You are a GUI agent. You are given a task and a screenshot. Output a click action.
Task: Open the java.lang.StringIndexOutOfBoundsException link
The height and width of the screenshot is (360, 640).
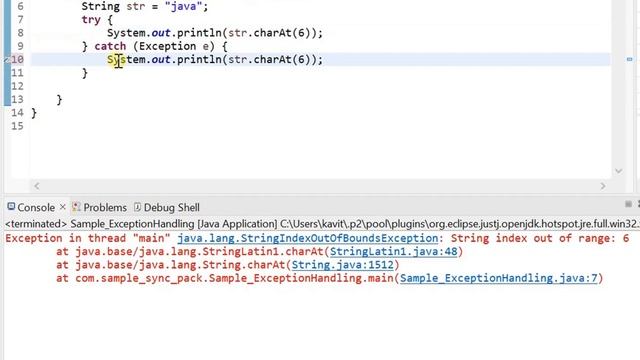(307, 238)
